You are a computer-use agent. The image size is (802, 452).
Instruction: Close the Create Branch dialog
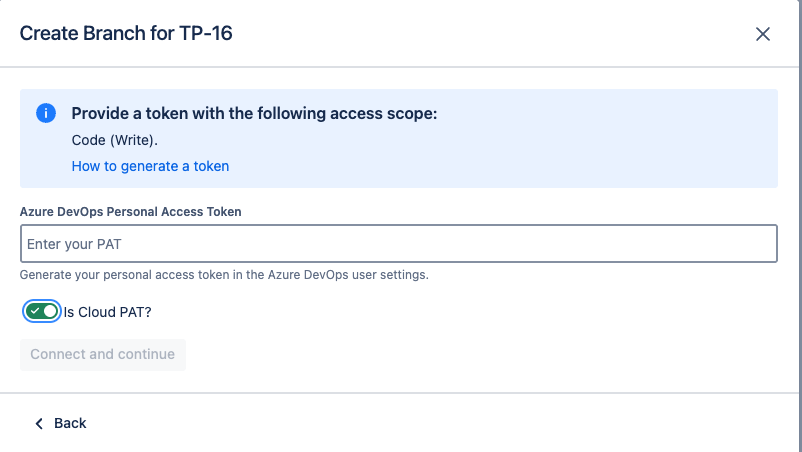tap(763, 34)
